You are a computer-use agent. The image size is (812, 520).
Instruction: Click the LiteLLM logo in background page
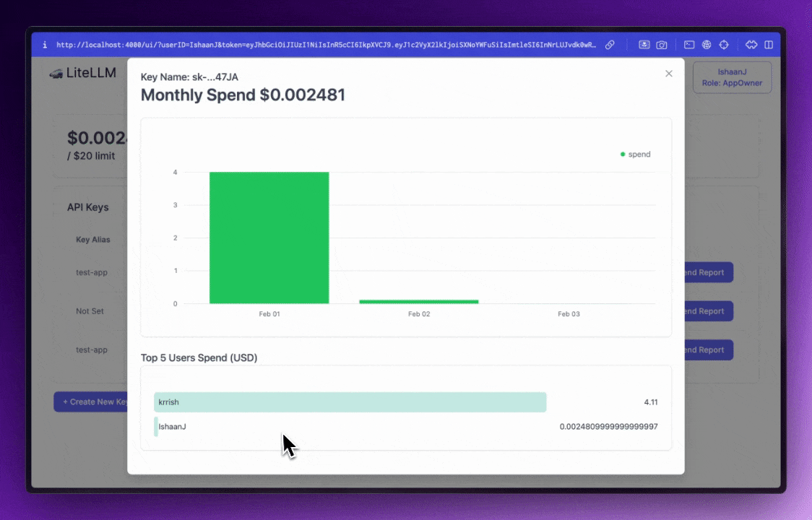click(x=83, y=73)
